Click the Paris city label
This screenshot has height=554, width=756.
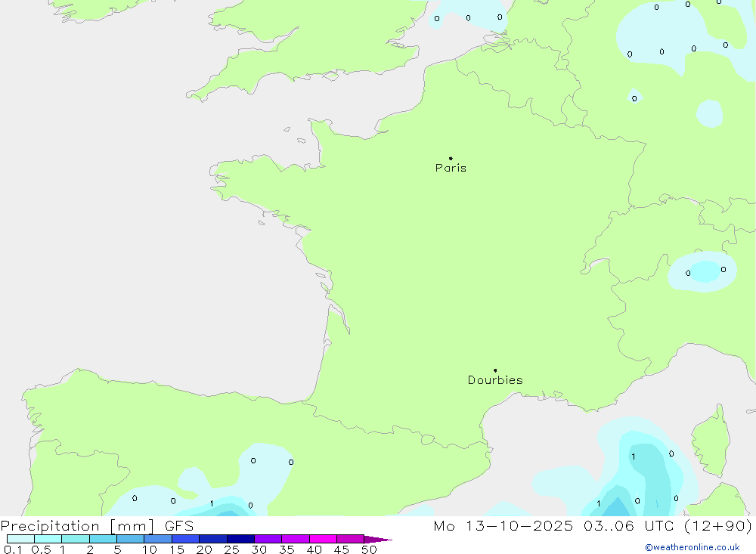tap(451, 168)
